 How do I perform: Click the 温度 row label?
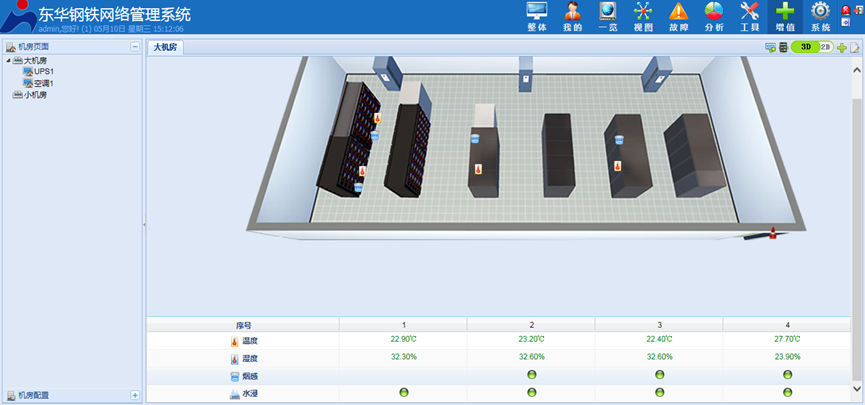click(x=250, y=342)
